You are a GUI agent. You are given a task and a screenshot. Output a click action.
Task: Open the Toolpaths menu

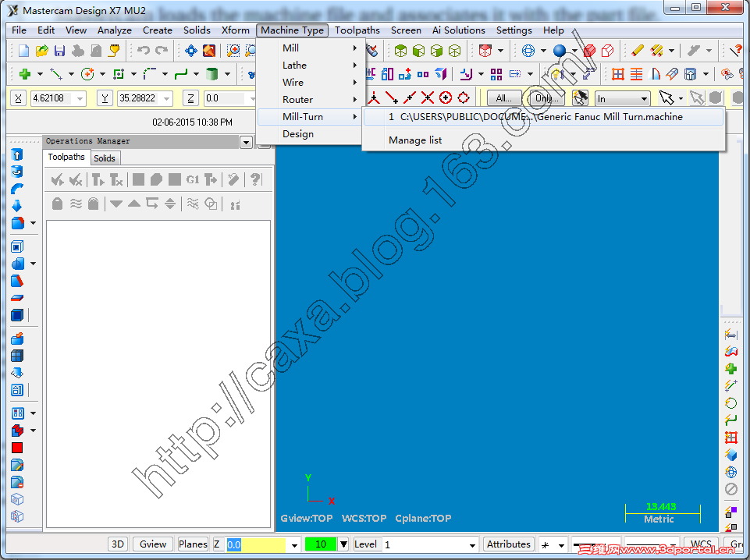pyautogui.click(x=357, y=30)
